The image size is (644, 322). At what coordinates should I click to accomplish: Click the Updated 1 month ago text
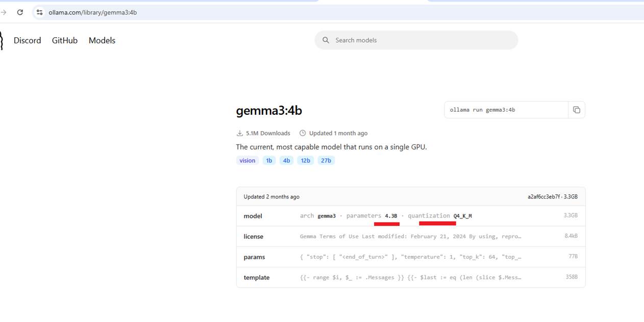[x=338, y=133]
